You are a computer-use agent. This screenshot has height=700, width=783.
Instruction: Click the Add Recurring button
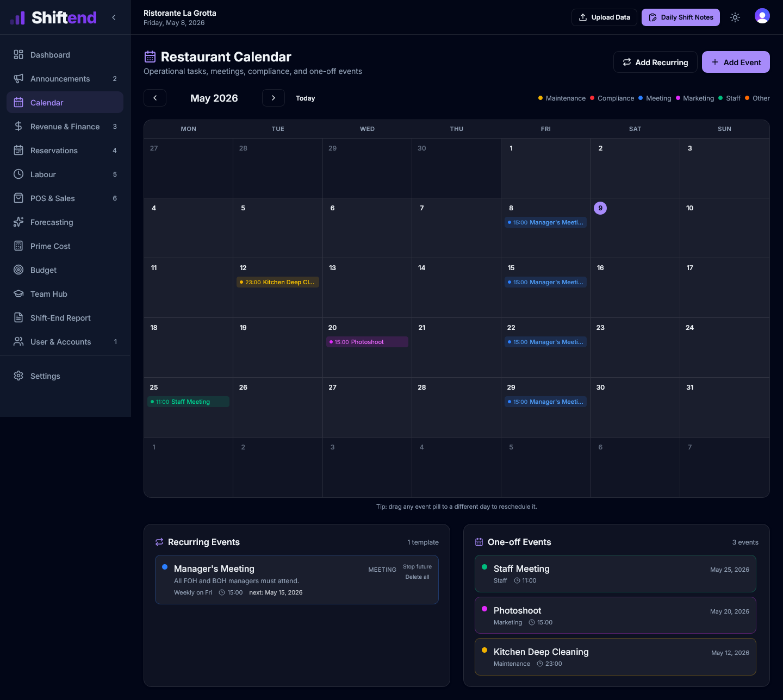[x=655, y=62]
